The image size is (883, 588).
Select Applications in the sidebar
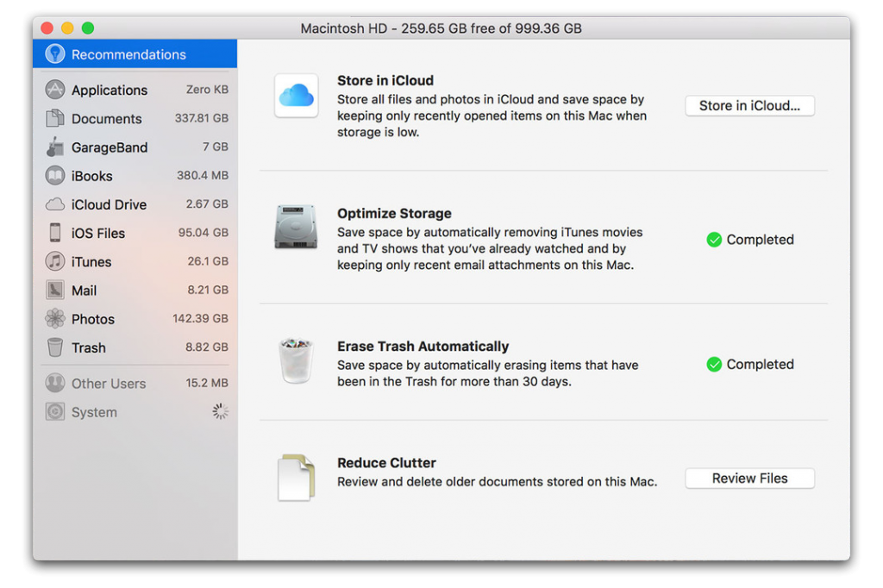(135, 90)
